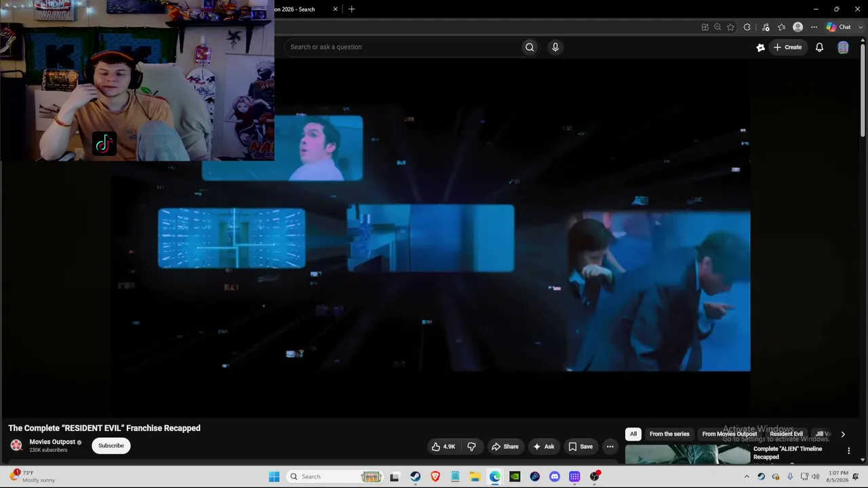Click the 230K subscribers text
Viewport: 868px width, 488px height.
48,450
